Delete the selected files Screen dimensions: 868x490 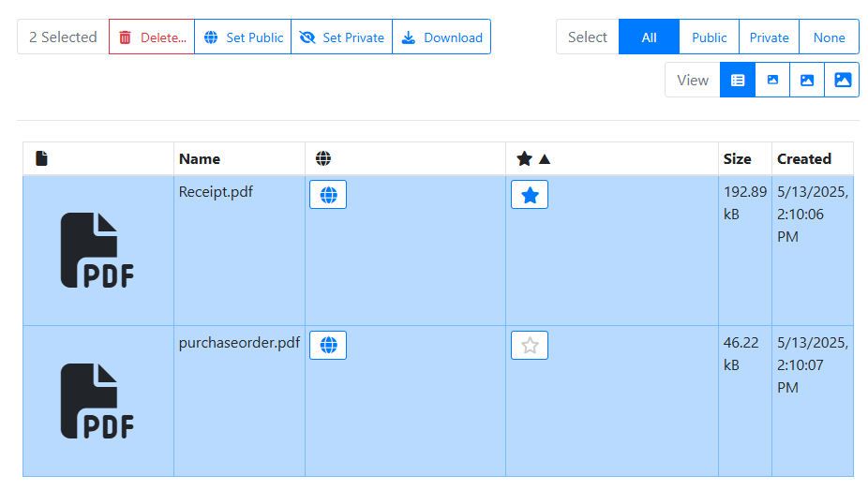(x=152, y=37)
